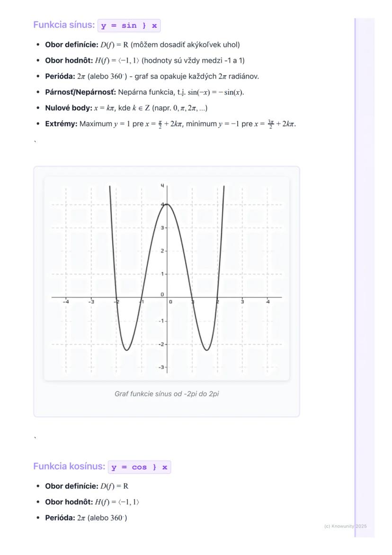392x555 pixels.
Task: Click the sine "Perióda" bullet with radiánov text
Action: coord(151,76)
